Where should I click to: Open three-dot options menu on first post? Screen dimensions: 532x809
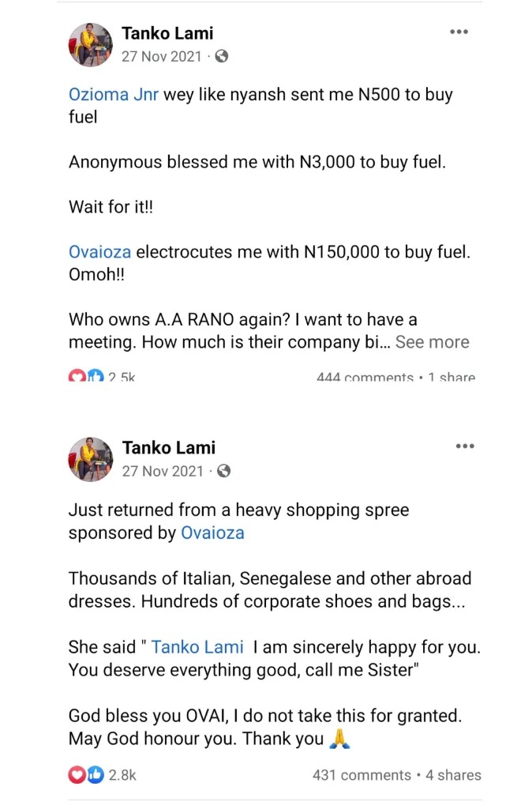pos(459,32)
